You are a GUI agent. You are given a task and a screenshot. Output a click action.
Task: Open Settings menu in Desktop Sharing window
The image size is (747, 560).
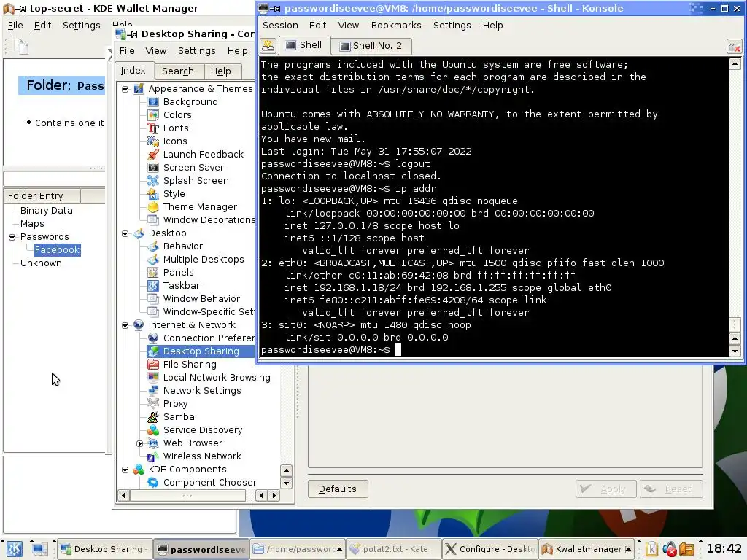click(x=196, y=51)
